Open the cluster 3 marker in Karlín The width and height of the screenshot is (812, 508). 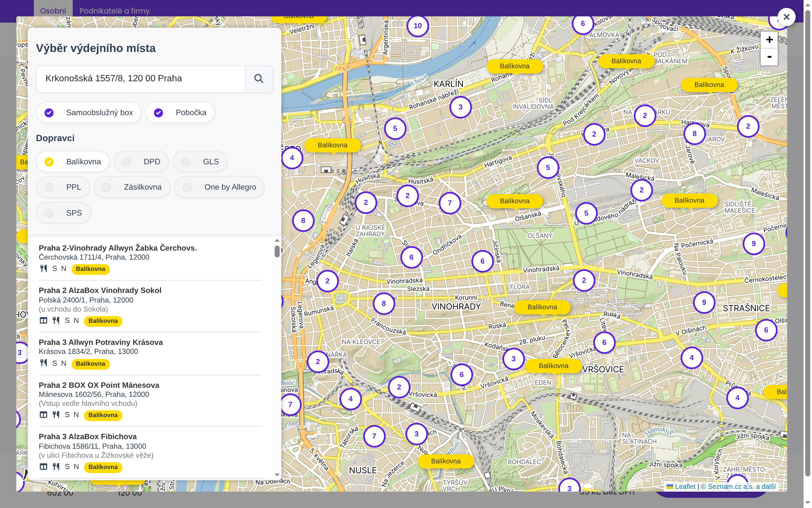pos(460,107)
